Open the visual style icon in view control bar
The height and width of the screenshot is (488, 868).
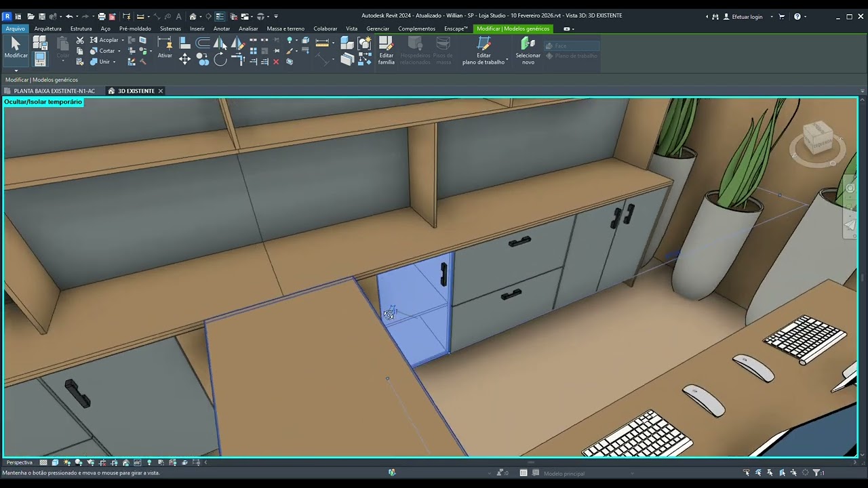pyautogui.click(x=55, y=462)
